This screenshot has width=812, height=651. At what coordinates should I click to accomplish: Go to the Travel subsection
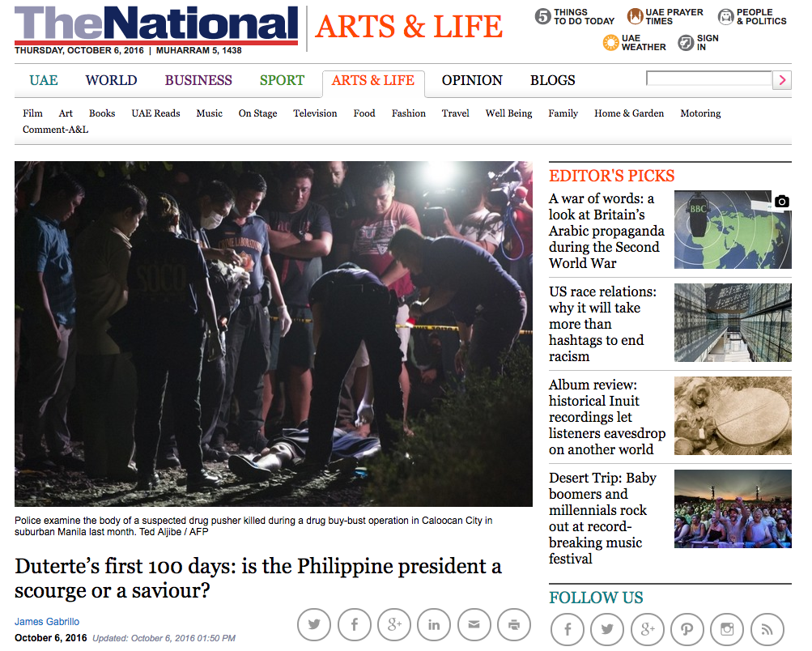click(455, 113)
